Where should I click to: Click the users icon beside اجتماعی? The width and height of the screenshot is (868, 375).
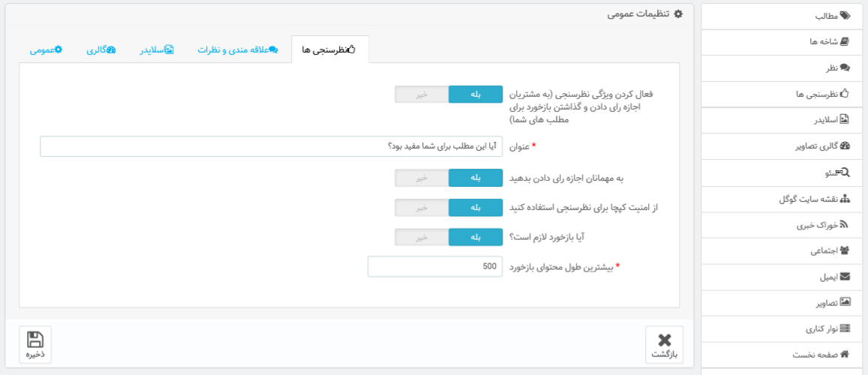pyautogui.click(x=844, y=250)
